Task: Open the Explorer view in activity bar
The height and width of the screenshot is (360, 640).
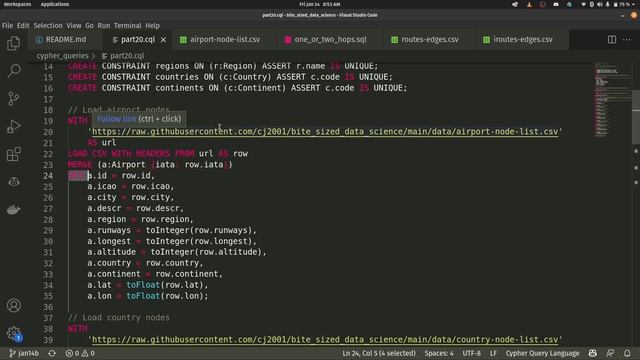Action: click(x=13, y=43)
